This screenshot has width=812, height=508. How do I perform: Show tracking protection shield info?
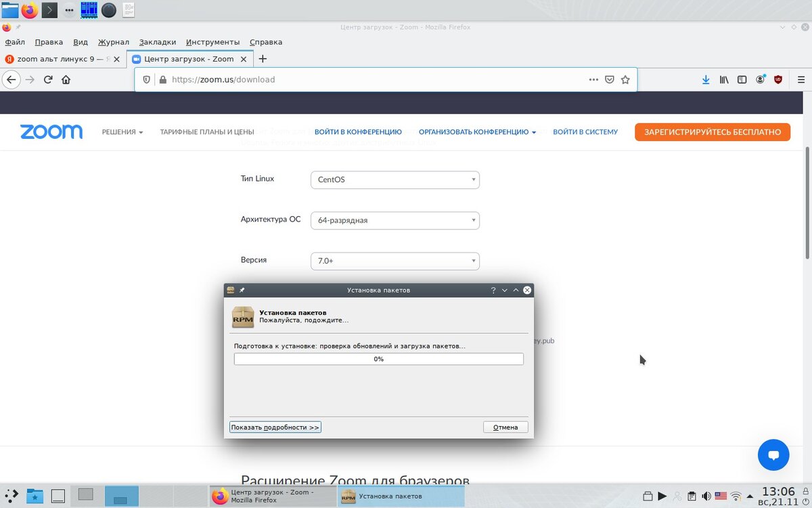147,79
